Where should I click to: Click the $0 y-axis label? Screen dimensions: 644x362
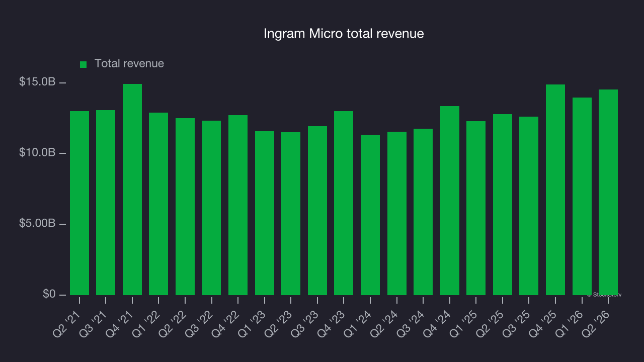pyautogui.click(x=49, y=294)
